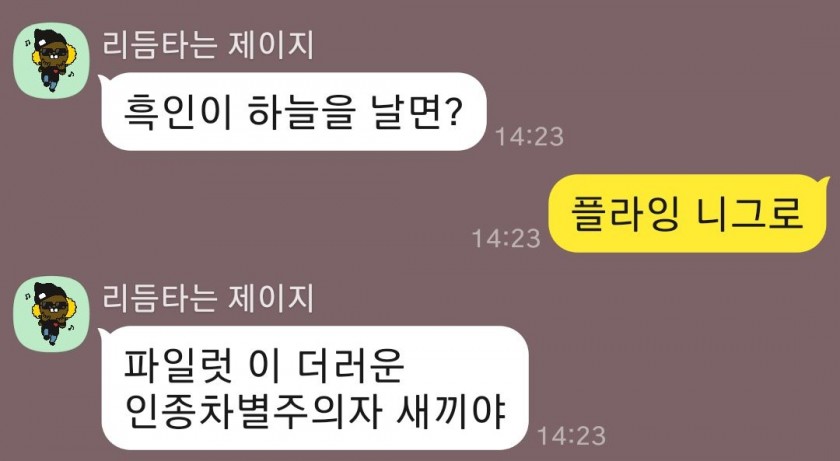Tap the received bubble starting with '파일럿'
The width and height of the screenshot is (840, 461).
tap(314, 388)
